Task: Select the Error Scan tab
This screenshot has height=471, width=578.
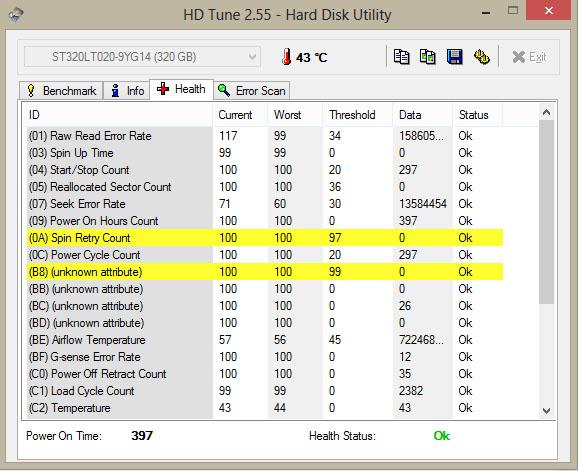Action: click(251, 91)
